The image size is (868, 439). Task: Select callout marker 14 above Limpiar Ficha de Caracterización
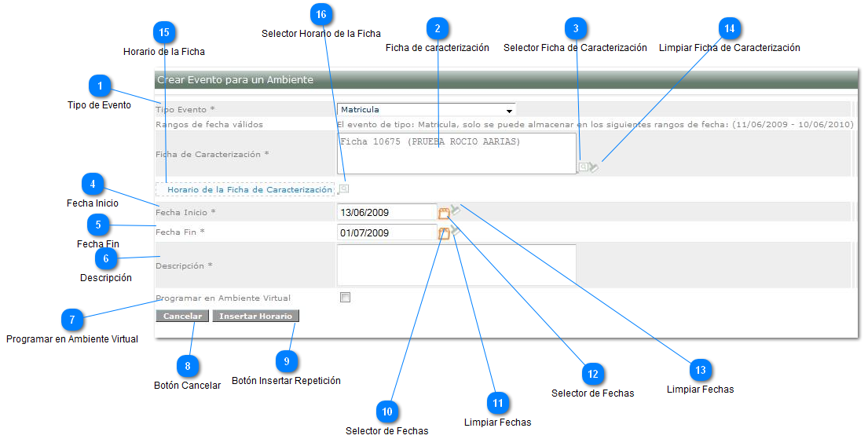click(x=730, y=28)
